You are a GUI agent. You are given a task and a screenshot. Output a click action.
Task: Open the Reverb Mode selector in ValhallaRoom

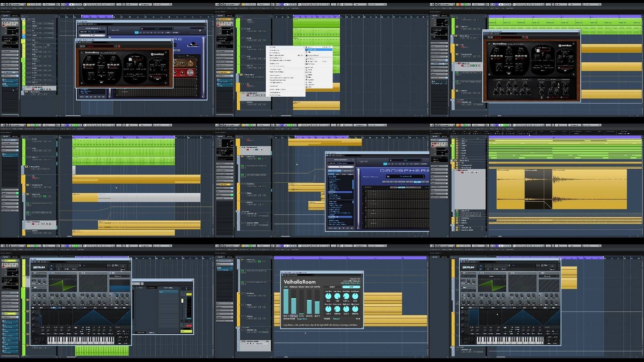coord(302,319)
